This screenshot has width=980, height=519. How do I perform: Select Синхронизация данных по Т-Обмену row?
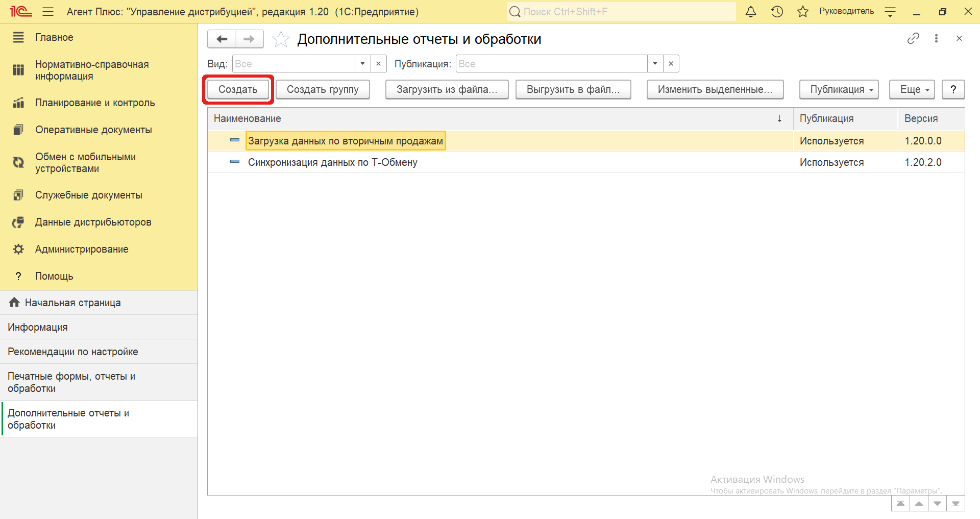(x=332, y=162)
